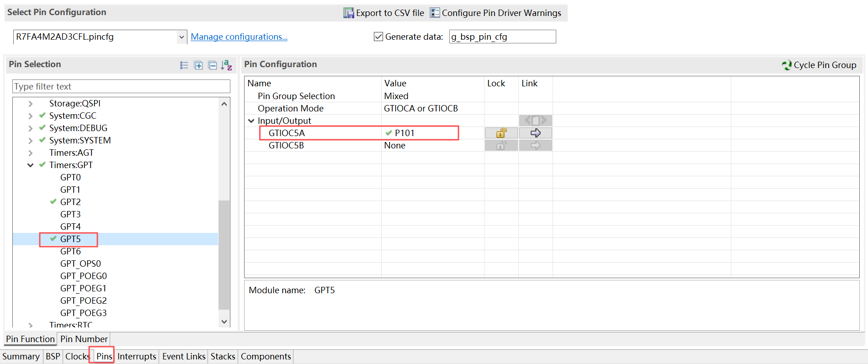Click the link arrow for GTIOC5B
This screenshot has height=364, width=868.
[x=536, y=145]
